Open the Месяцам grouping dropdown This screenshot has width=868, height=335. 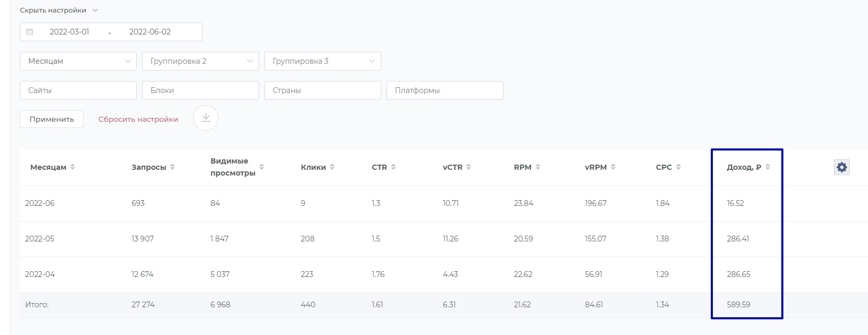pyautogui.click(x=78, y=61)
